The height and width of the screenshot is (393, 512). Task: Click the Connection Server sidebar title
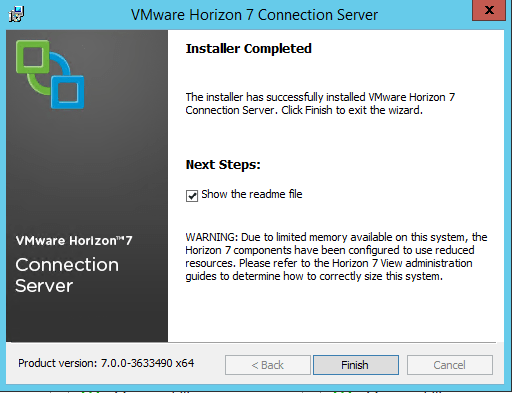click(x=67, y=275)
